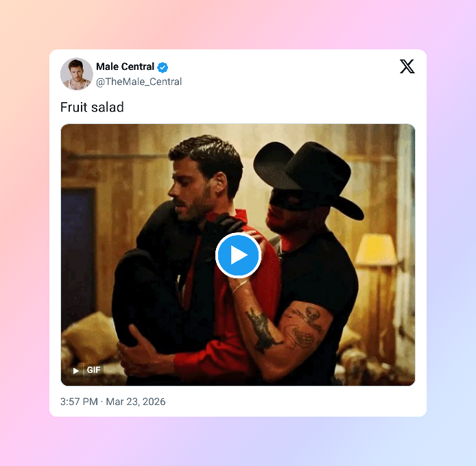Open the Male Central profile avatar
476x466 pixels.
pyautogui.click(x=77, y=74)
